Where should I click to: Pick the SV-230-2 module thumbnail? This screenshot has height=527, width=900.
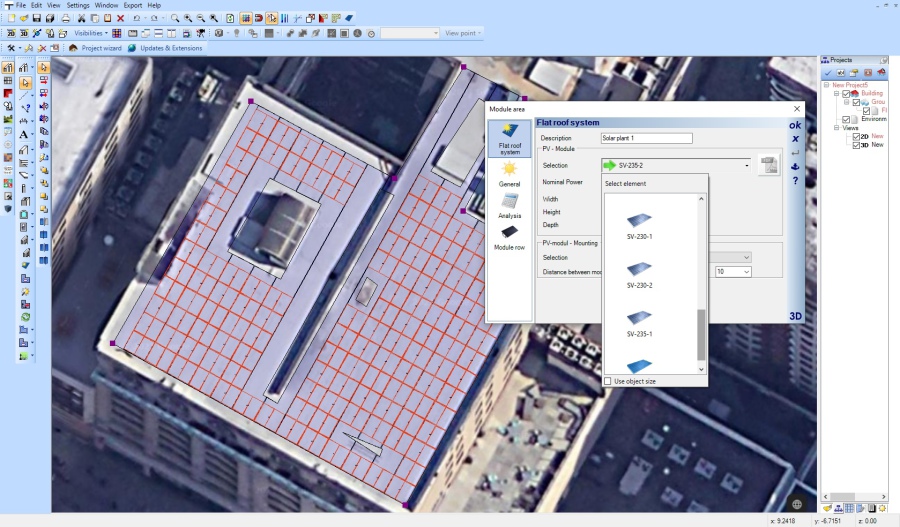(640, 268)
